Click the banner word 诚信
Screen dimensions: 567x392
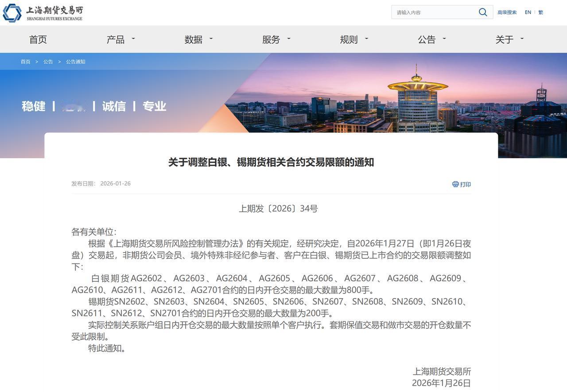[x=114, y=106]
